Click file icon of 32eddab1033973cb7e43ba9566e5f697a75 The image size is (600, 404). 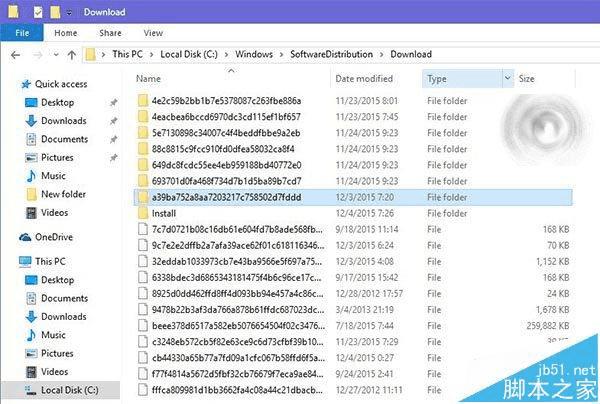(143, 261)
